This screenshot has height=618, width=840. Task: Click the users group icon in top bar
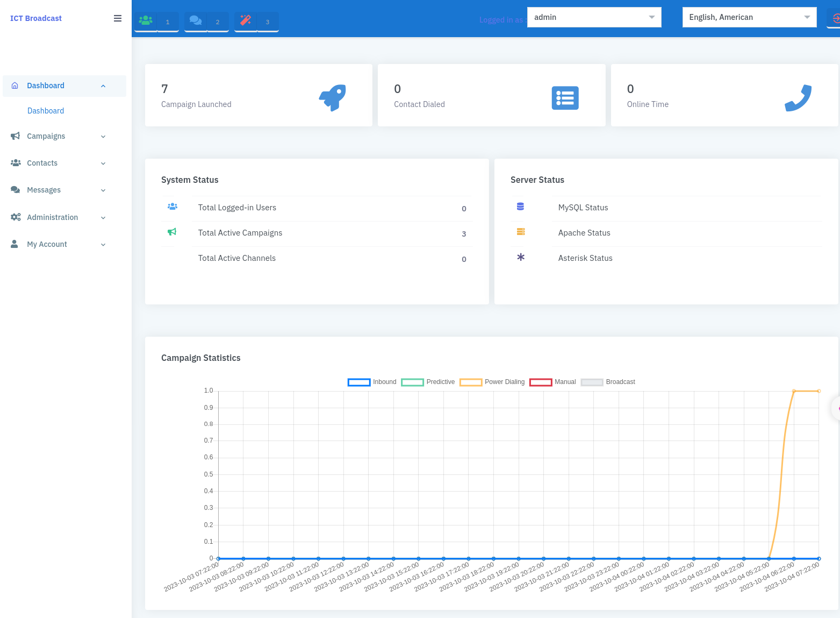click(146, 20)
